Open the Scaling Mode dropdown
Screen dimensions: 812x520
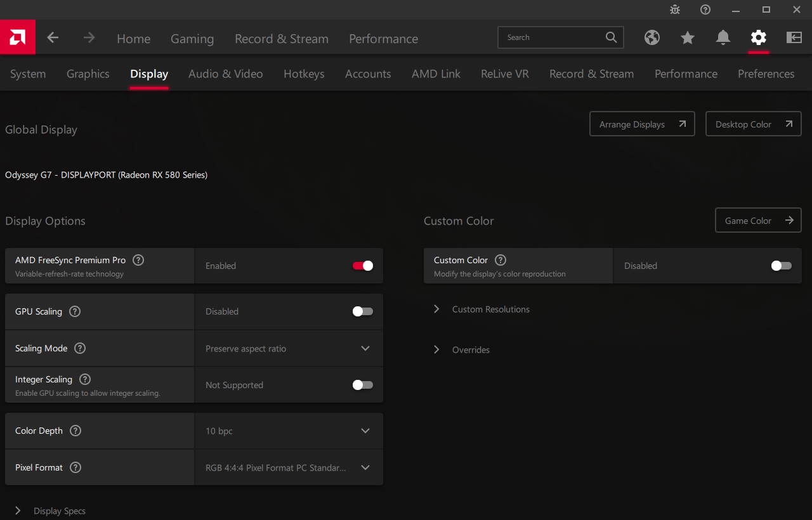pyautogui.click(x=289, y=348)
